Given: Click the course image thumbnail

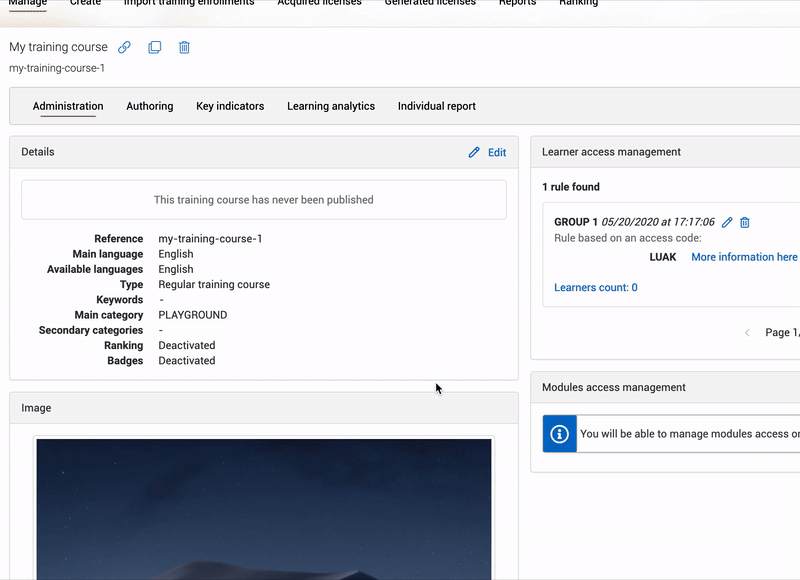Looking at the screenshot, I should [264, 509].
